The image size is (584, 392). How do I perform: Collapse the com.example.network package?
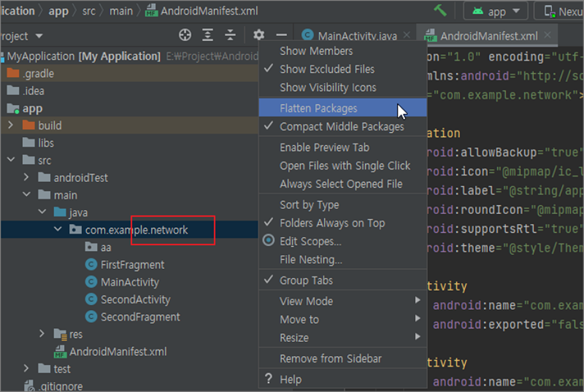[x=58, y=229]
